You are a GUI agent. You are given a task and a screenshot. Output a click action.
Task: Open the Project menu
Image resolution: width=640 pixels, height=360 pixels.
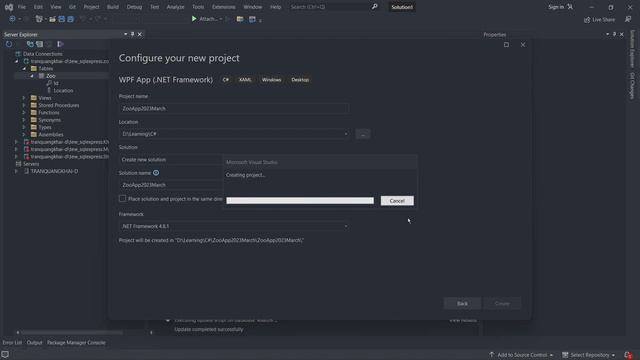coord(91,7)
